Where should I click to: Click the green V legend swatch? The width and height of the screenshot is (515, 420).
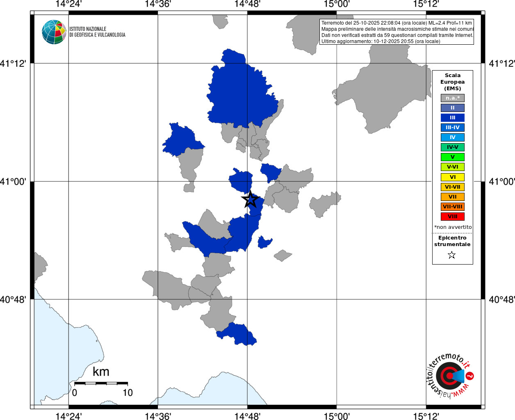[453, 157]
